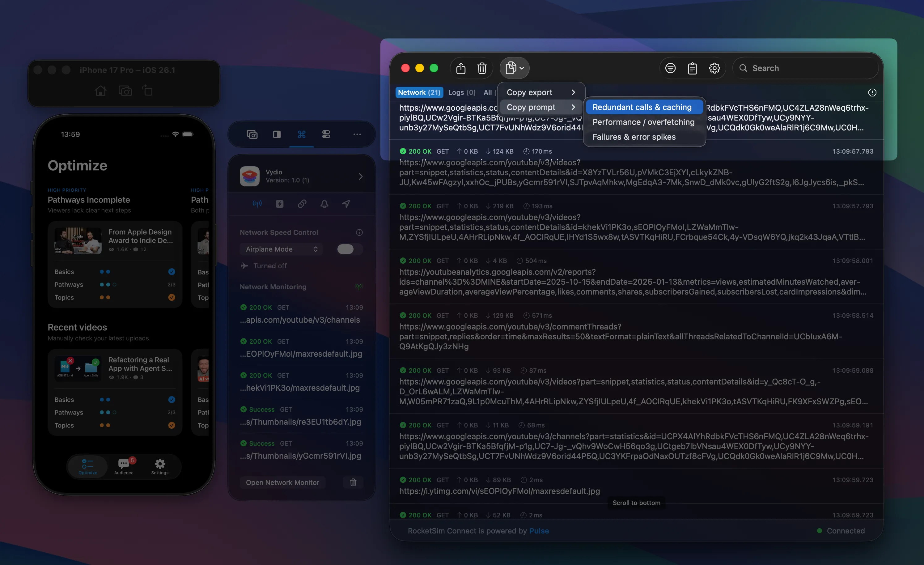The image size is (924, 565).
Task: Click the simulator rotate device icon
Action: point(147,91)
